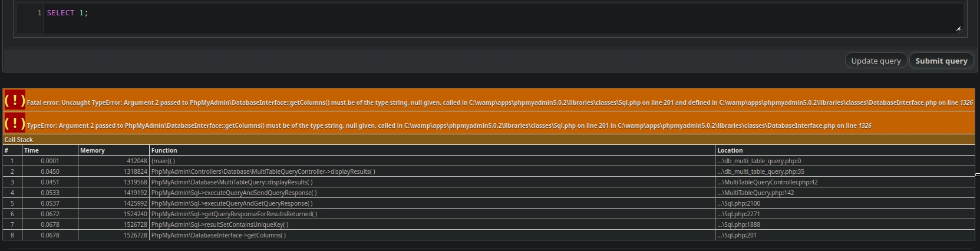980x251 pixels.
Task: Click the TypeError warning icon
Action: [15, 123]
